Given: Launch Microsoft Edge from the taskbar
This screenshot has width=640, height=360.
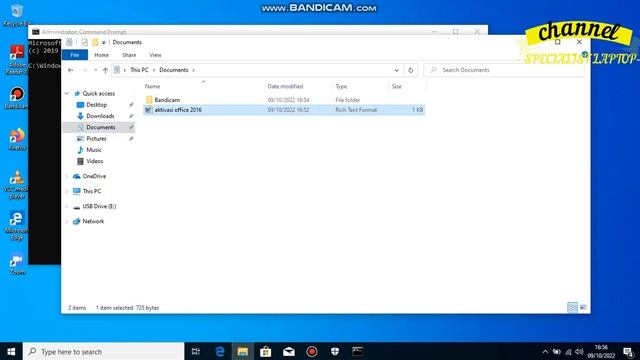Looking at the screenshot, I should [220, 351].
